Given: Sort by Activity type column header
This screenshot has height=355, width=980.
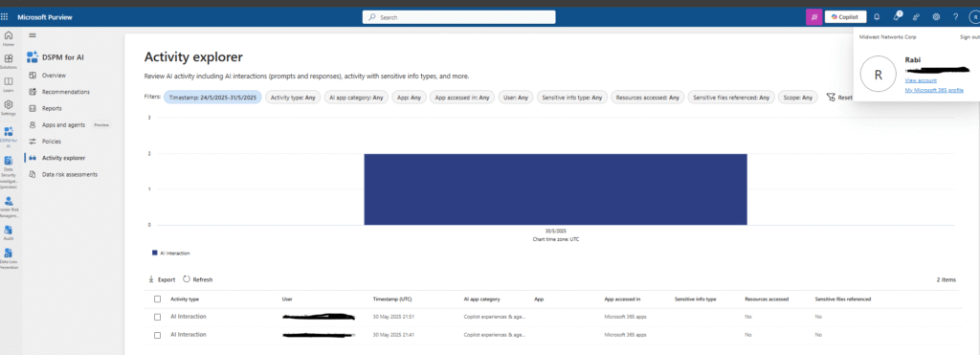Looking at the screenshot, I should coord(185,300).
